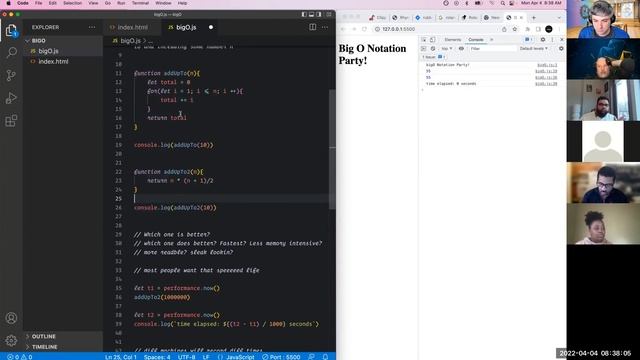Click the browser reload button
The height and width of the screenshot is (360, 640).
click(364, 29)
